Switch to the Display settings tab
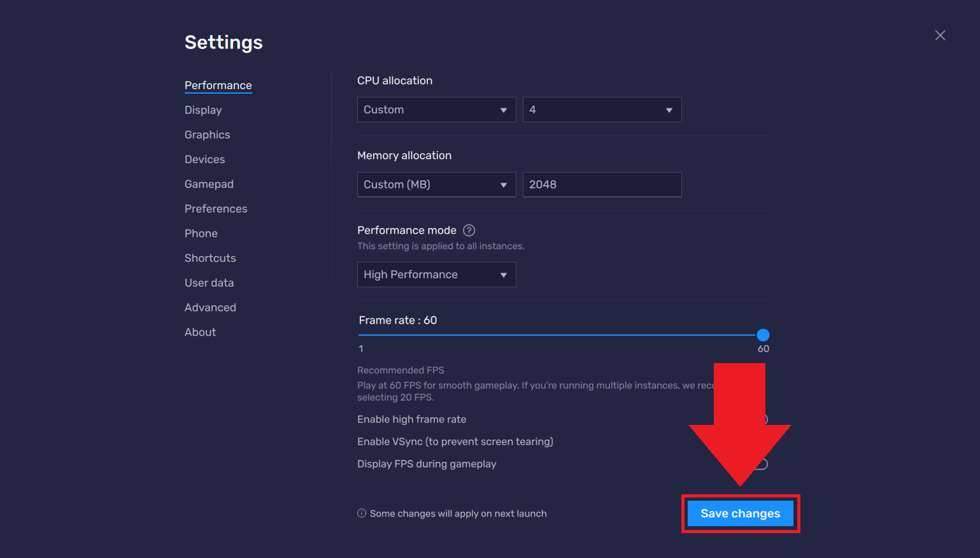 pos(203,110)
